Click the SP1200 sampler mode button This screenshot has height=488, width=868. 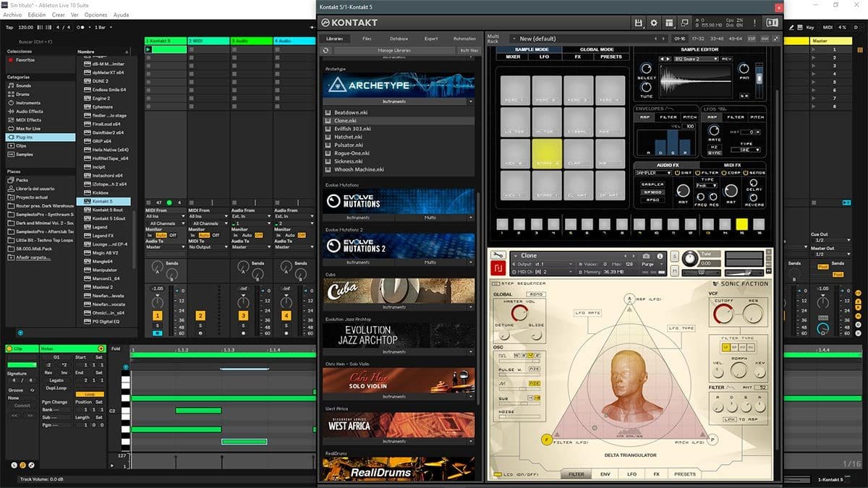click(x=653, y=192)
